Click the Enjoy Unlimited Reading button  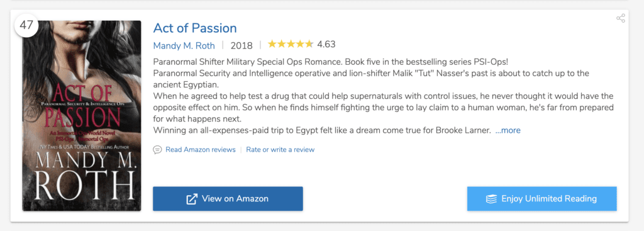[x=541, y=199]
